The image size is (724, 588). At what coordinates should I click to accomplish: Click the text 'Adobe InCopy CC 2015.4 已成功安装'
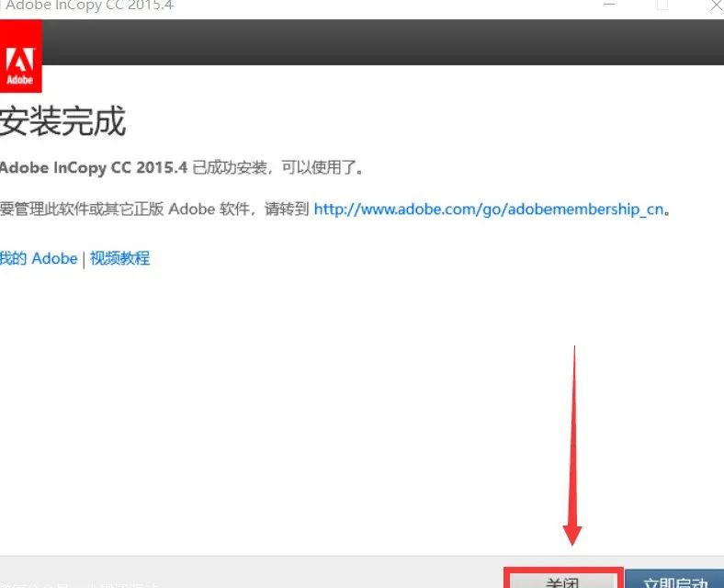tap(133, 167)
